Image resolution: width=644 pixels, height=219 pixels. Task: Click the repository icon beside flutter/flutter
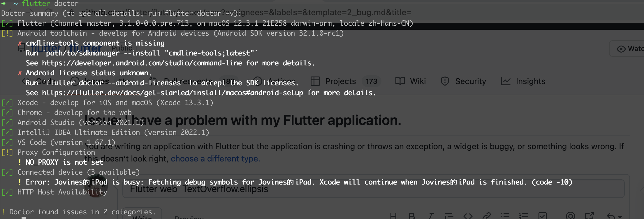point(21,48)
